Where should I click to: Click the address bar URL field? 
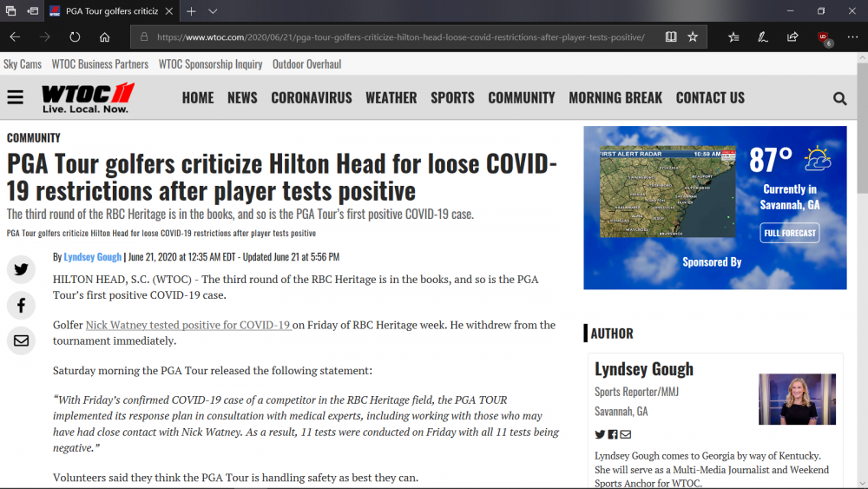401,37
